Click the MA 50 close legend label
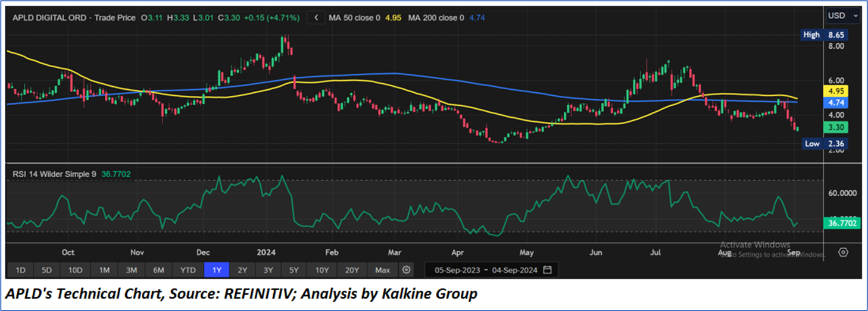This screenshot has width=868, height=311. [x=354, y=18]
